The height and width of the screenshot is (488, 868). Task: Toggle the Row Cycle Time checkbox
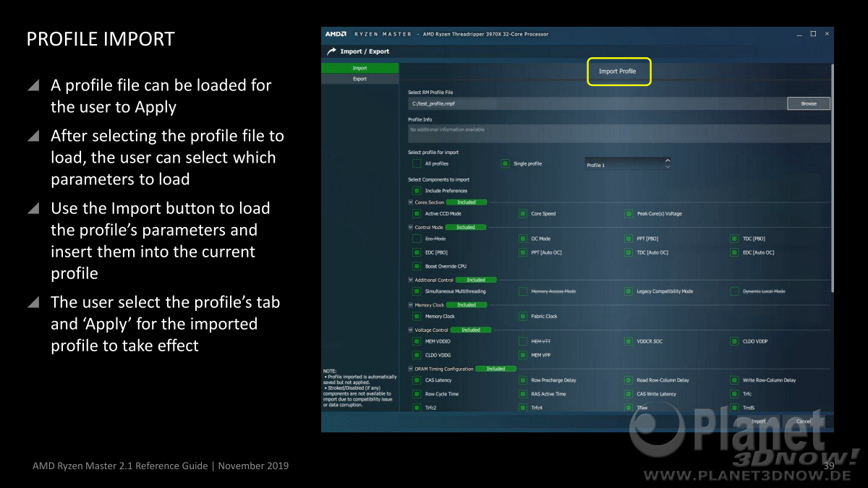pos(417,394)
